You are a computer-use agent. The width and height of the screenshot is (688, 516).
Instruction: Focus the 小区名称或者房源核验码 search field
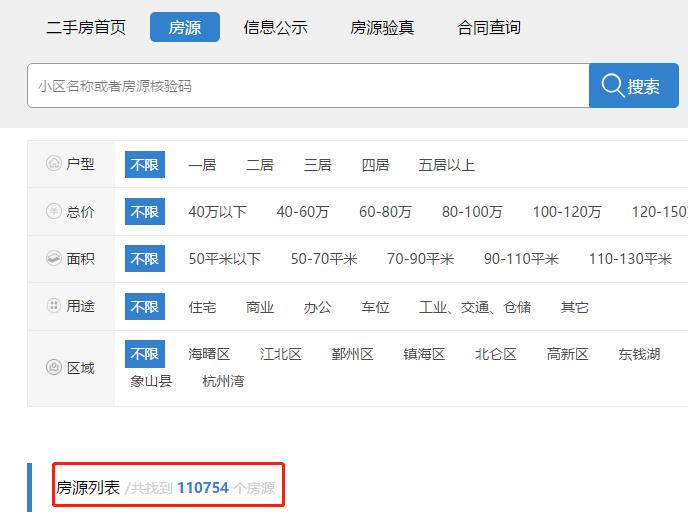click(308, 86)
